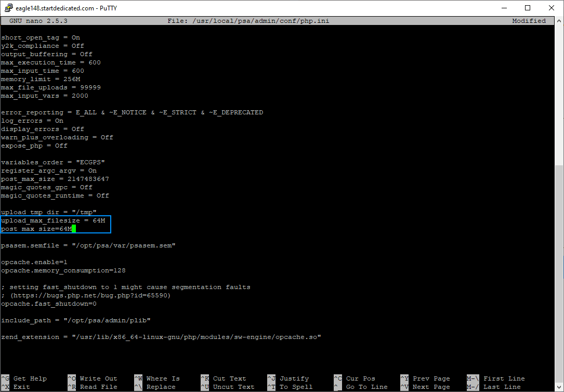Click the 'magic_quotes_runtime = Off' line
Image resolution: width=564 pixels, height=392 pixels.
[55, 195]
